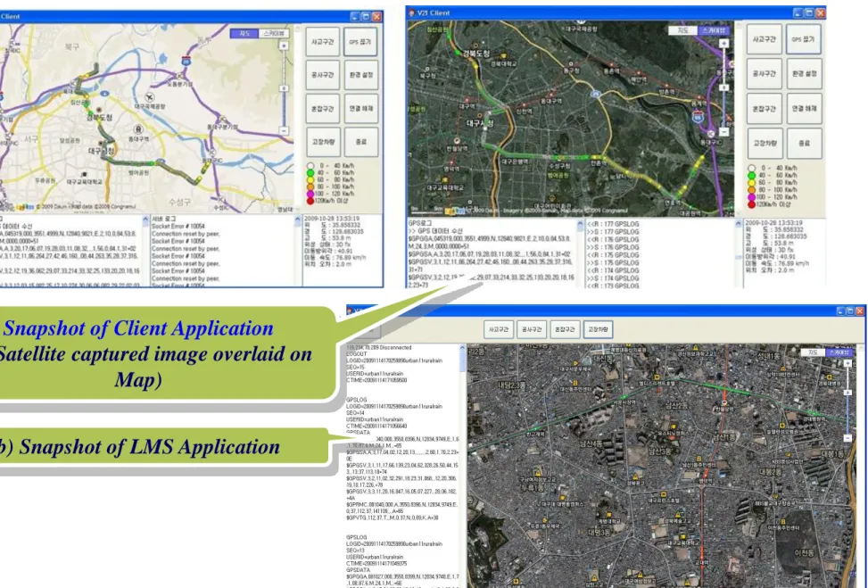Open 환경 설정 in V2I Client satellite window
The image size is (868, 588).
coord(803,74)
